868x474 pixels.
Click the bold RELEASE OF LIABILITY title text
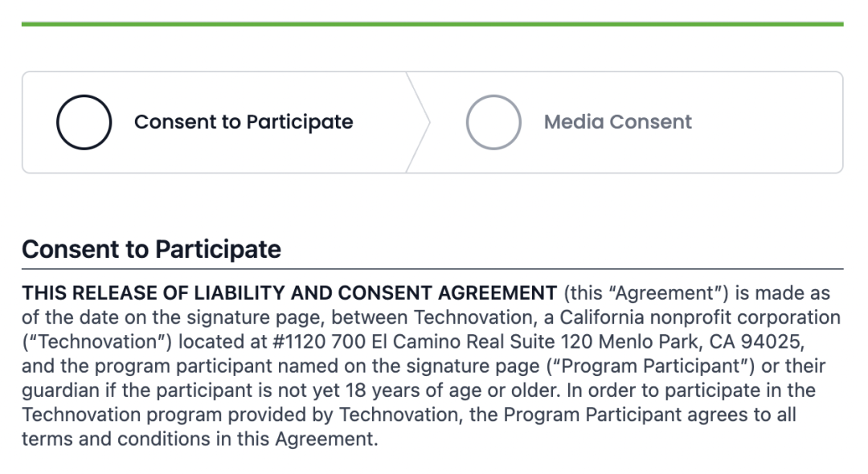tap(289, 293)
